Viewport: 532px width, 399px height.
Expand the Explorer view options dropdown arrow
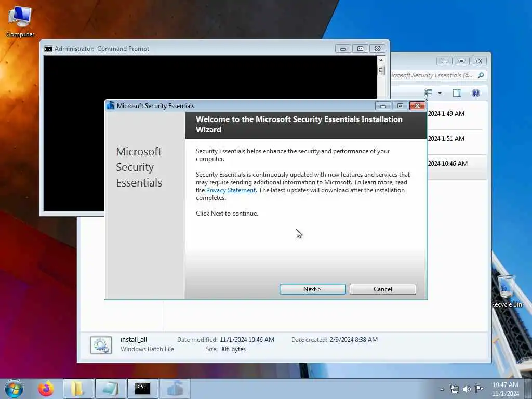tap(440, 93)
